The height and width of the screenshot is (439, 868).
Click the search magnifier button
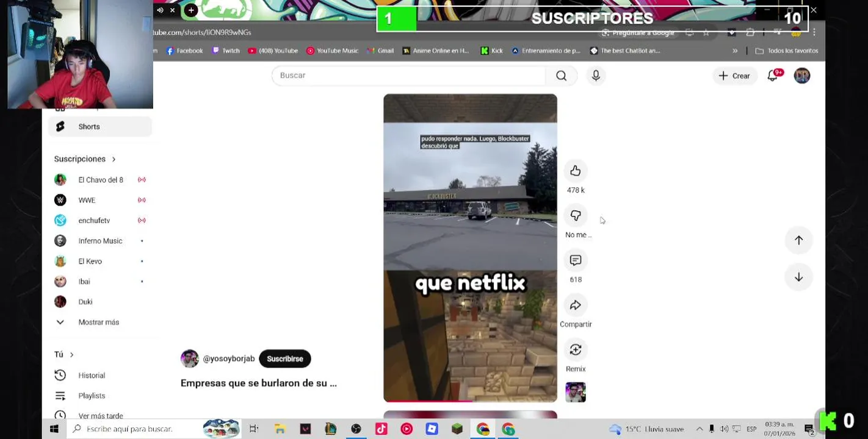click(561, 76)
